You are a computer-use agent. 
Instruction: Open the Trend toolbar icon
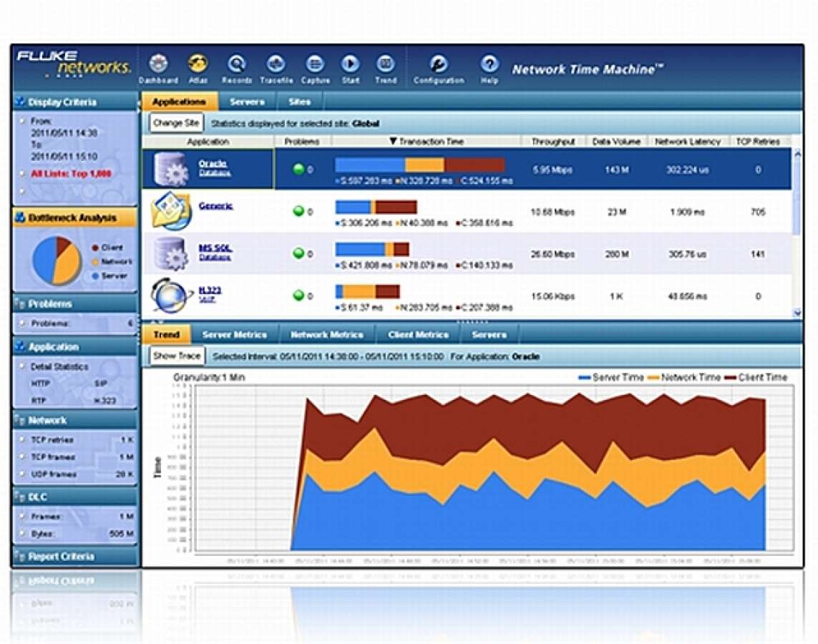pos(386,64)
